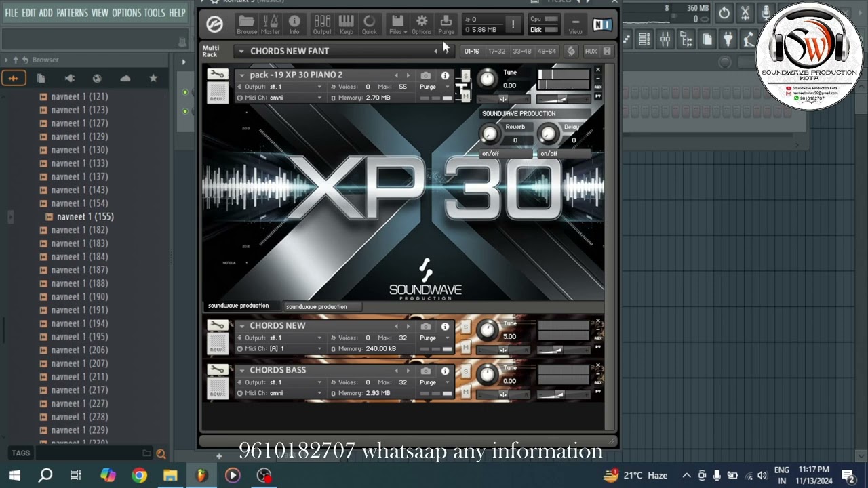The height and width of the screenshot is (488, 868).
Task: Click the Delay knob
Action: 547,134
